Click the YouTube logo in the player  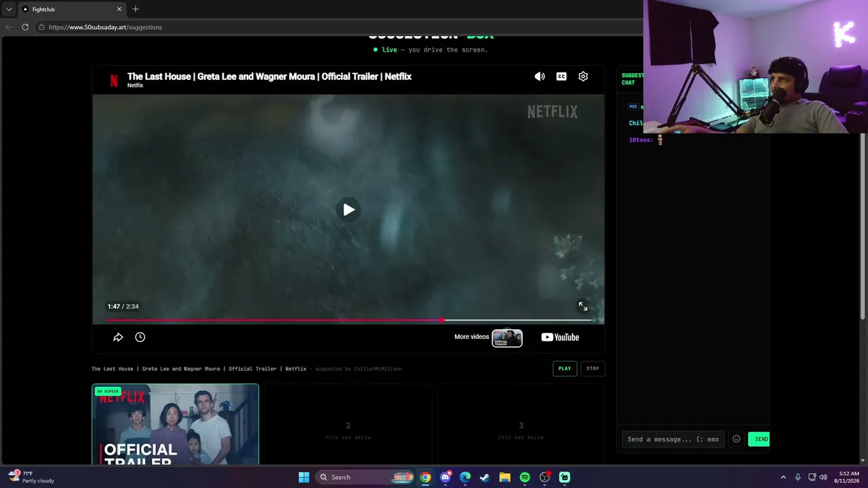pos(560,337)
